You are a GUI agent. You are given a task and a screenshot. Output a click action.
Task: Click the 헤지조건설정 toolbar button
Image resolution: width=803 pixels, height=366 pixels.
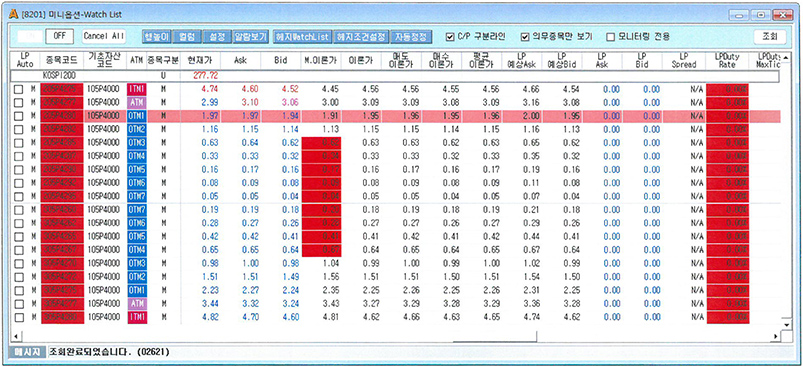[361, 37]
